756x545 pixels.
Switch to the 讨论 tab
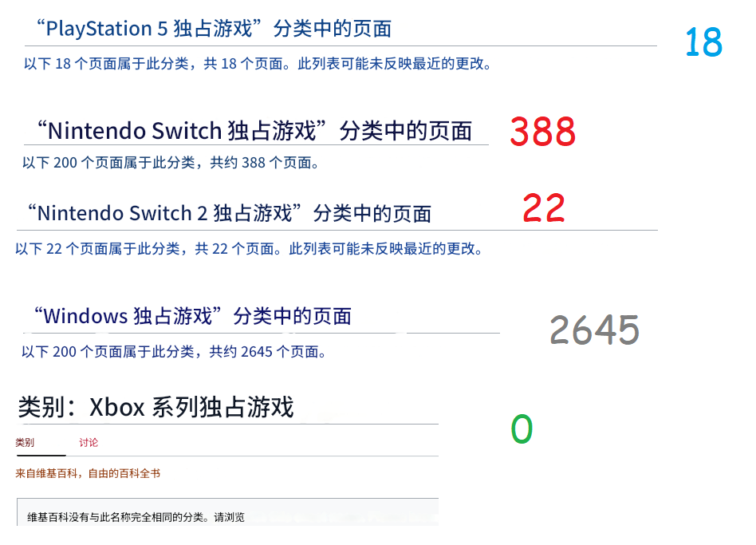point(87,442)
